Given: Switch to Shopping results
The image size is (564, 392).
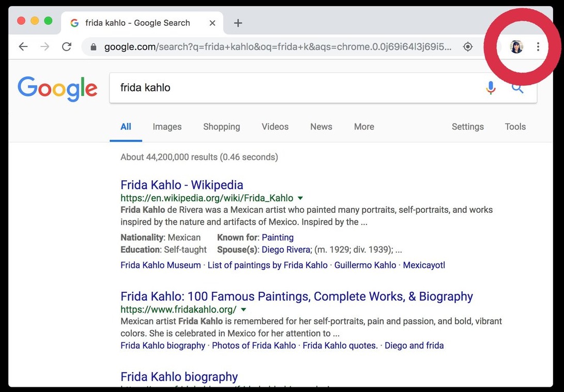Looking at the screenshot, I should pos(222,127).
